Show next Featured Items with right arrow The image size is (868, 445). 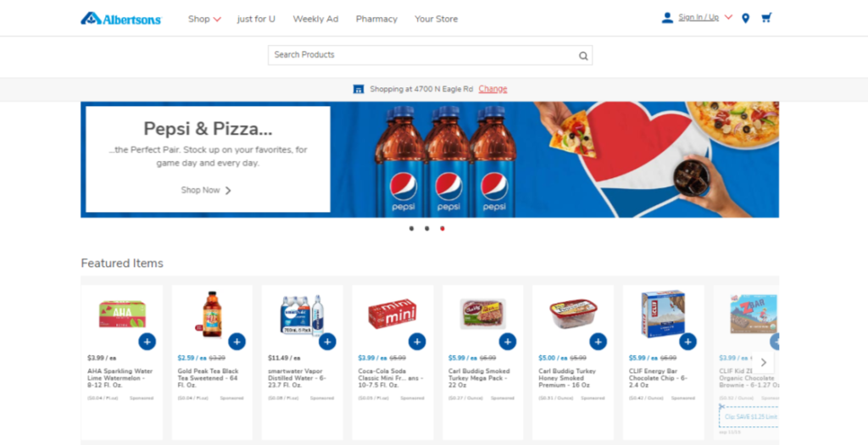[x=764, y=363]
